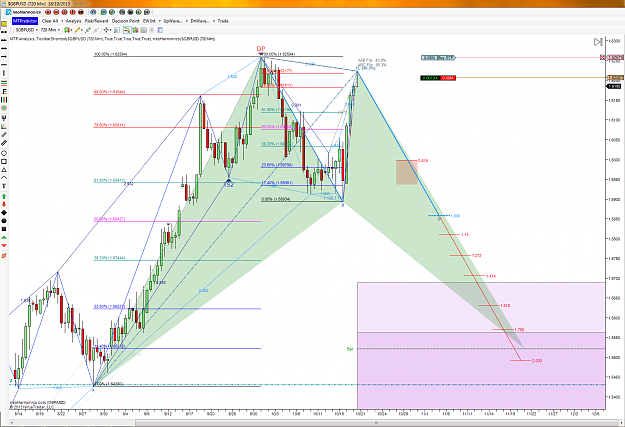Expand the dropdown arrow after EW Int
Image resolution: width=625 pixels, height=427 pixels.
pos(159,21)
